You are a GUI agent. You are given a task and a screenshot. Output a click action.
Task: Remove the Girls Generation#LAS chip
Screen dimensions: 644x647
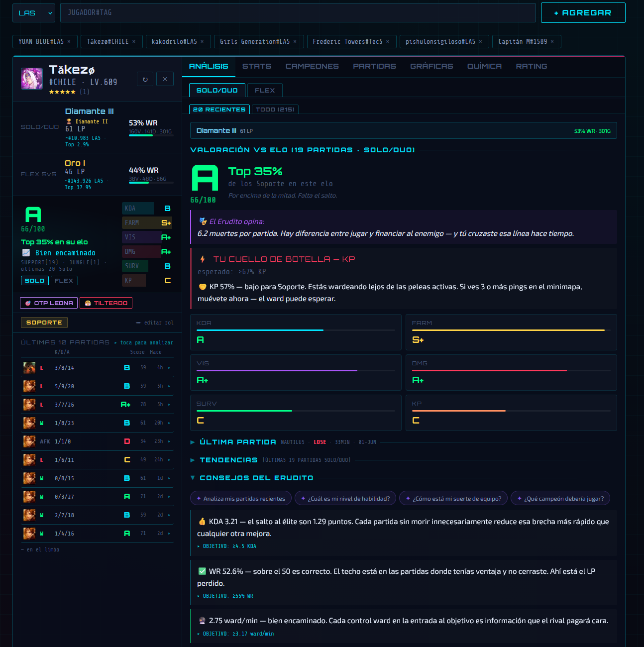pos(295,42)
